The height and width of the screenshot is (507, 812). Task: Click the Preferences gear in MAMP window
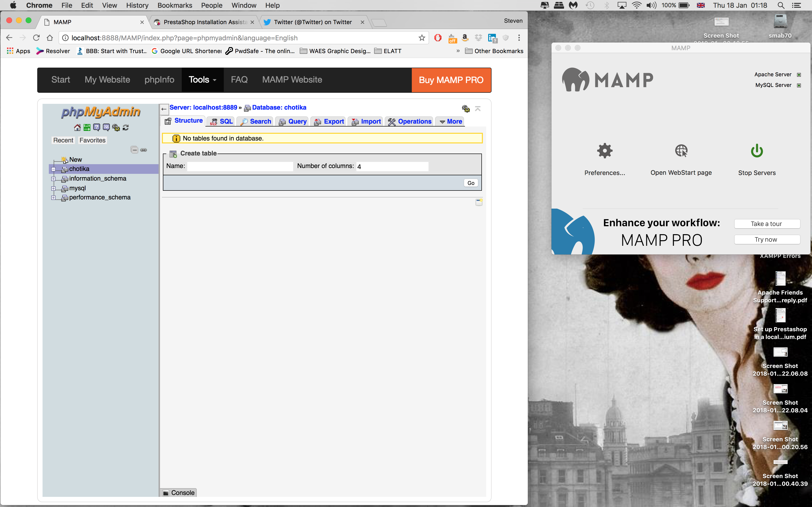[605, 151]
